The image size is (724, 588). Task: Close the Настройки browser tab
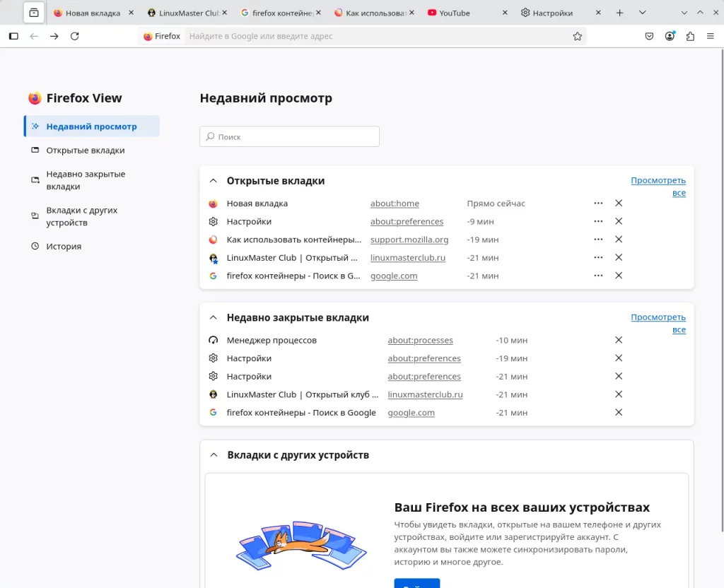[598, 13]
